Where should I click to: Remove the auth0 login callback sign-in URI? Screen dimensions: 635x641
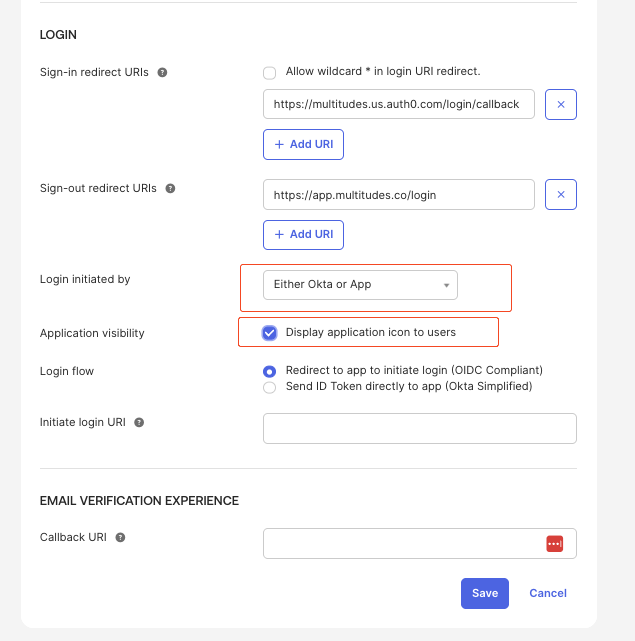coord(560,104)
